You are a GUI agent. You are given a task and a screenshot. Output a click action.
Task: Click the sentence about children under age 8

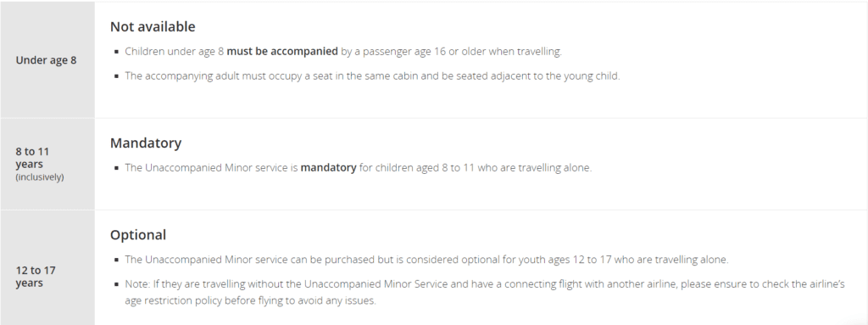[x=342, y=52]
